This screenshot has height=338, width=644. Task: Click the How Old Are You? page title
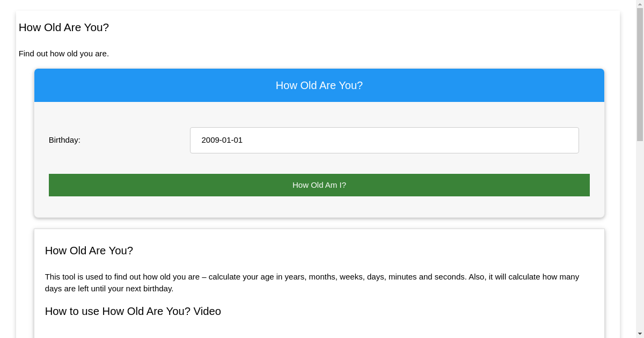coord(63,27)
